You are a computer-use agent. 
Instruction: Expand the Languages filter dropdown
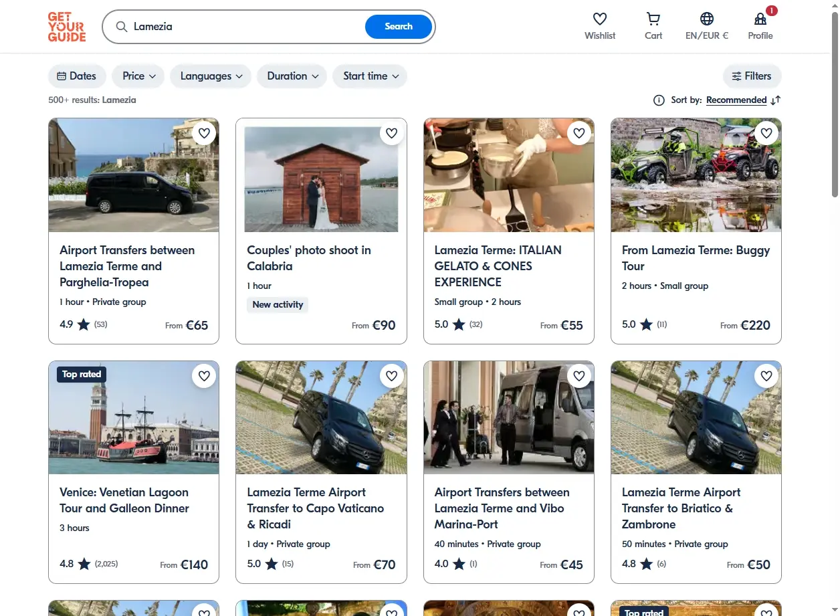211,76
